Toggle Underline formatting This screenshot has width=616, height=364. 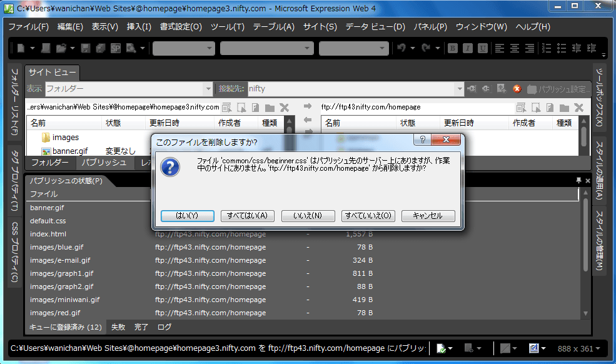(x=482, y=48)
